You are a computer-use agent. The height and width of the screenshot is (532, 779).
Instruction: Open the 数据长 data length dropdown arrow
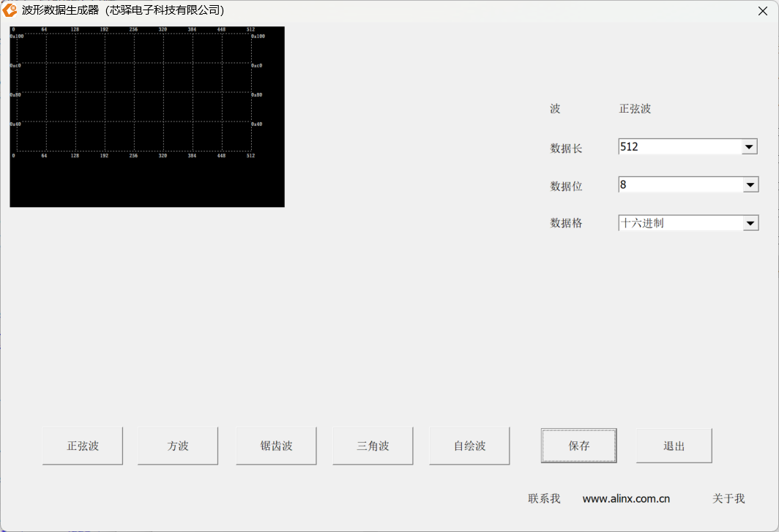pos(749,146)
